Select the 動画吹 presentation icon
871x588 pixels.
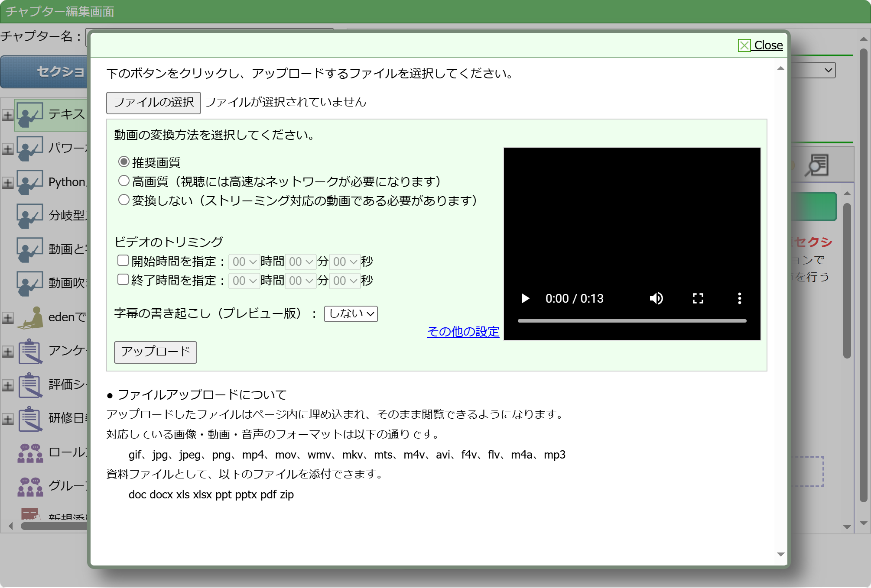coord(29,284)
